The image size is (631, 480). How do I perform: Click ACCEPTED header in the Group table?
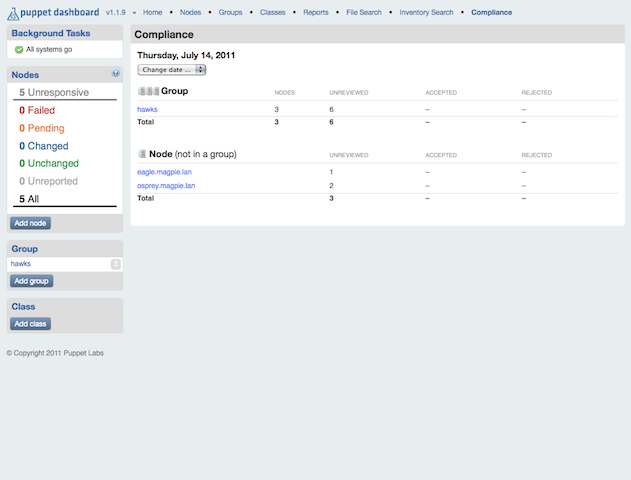click(441, 93)
